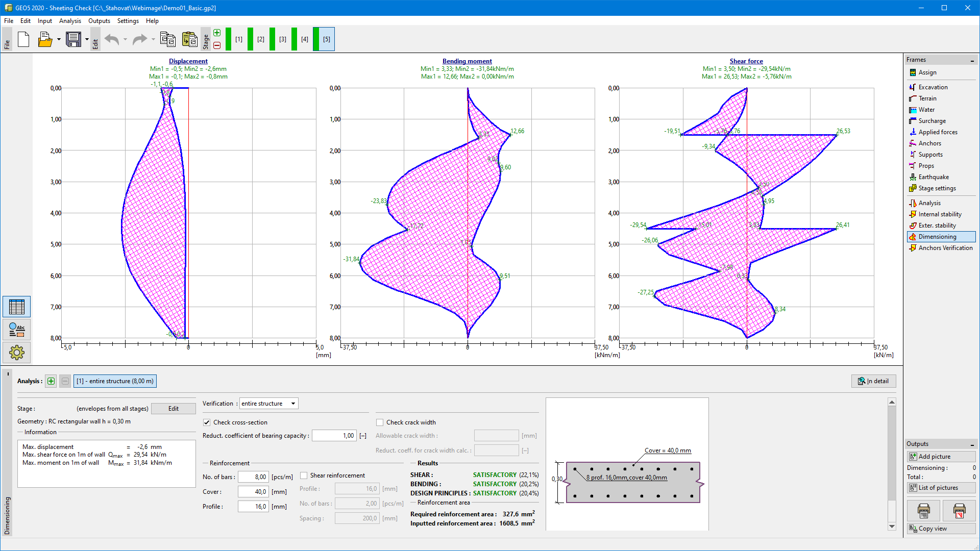
Task: Toggle the Check cross-section checkbox
Action: point(208,422)
